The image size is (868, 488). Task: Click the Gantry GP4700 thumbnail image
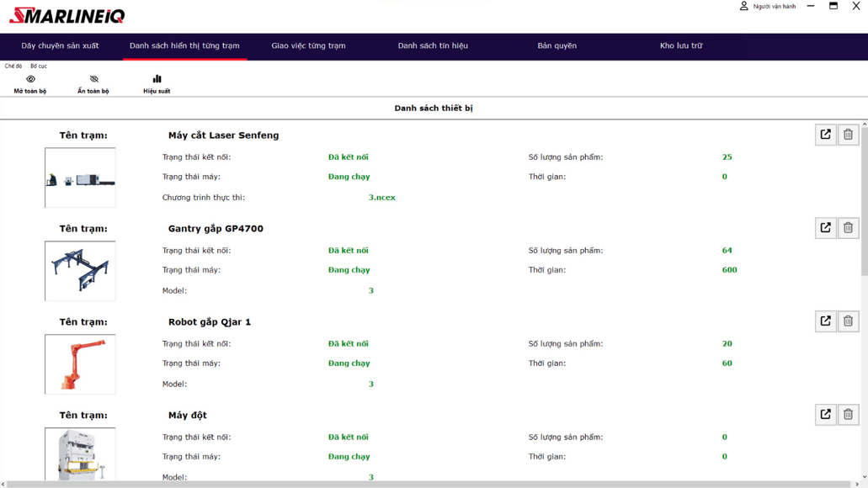pos(80,271)
